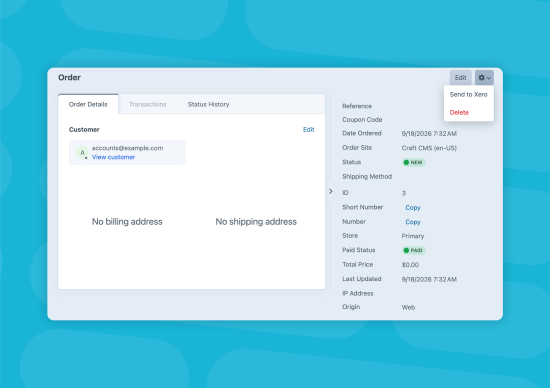The width and height of the screenshot is (550, 388).
Task: Click the Last Updated date value
Action: click(x=429, y=279)
